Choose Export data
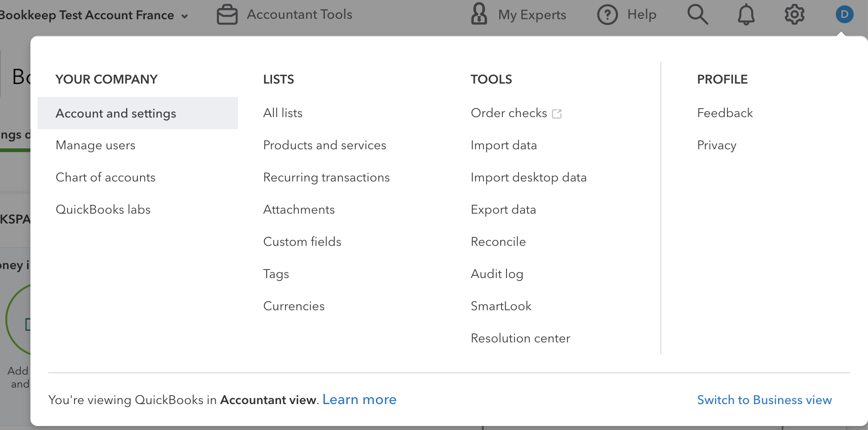This screenshot has height=430, width=868. coord(503,210)
